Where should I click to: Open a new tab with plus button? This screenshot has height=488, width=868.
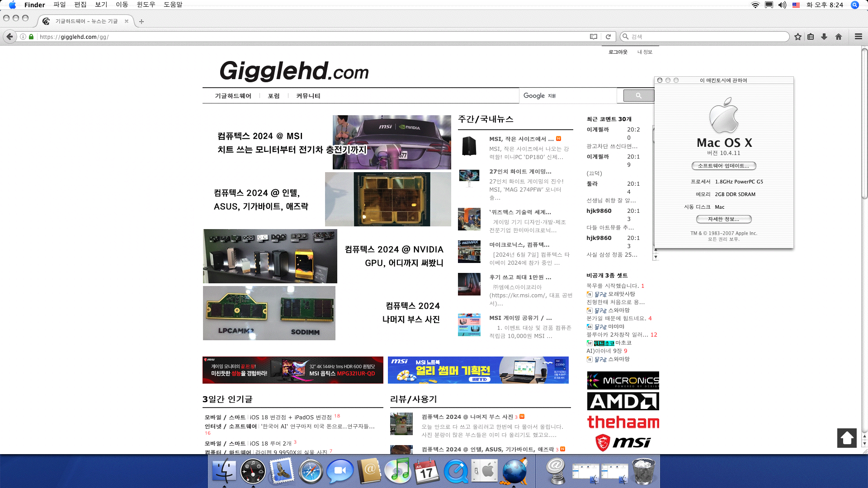coord(142,21)
